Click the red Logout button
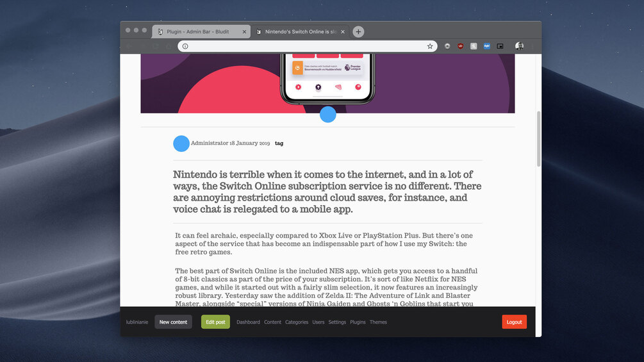The width and height of the screenshot is (644, 362). [x=514, y=322]
